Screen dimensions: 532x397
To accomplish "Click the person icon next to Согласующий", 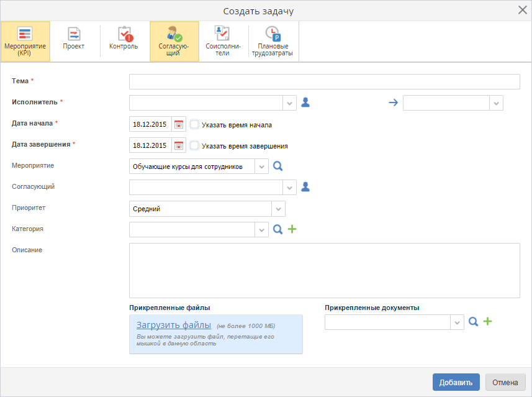I will coord(305,187).
